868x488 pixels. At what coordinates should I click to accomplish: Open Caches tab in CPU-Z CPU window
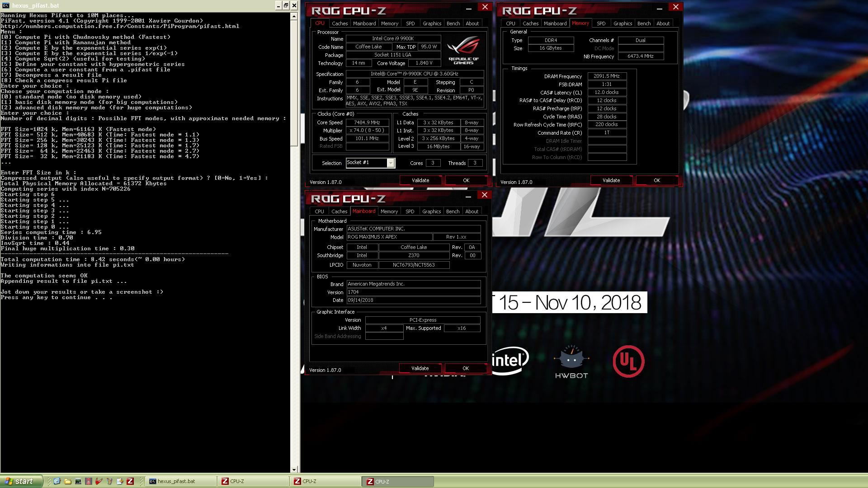click(340, 23)
